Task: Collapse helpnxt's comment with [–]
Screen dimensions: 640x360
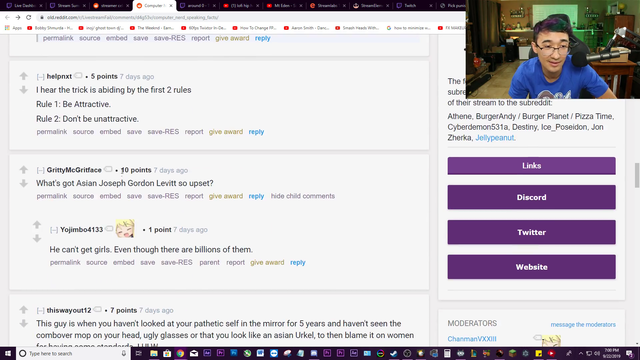Action: [40, 77]
